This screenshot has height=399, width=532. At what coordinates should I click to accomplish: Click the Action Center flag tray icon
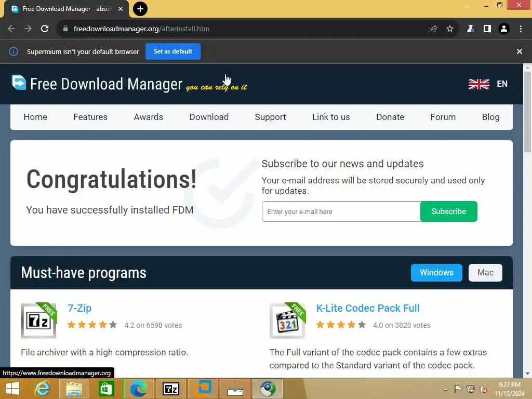pos(458,389)
